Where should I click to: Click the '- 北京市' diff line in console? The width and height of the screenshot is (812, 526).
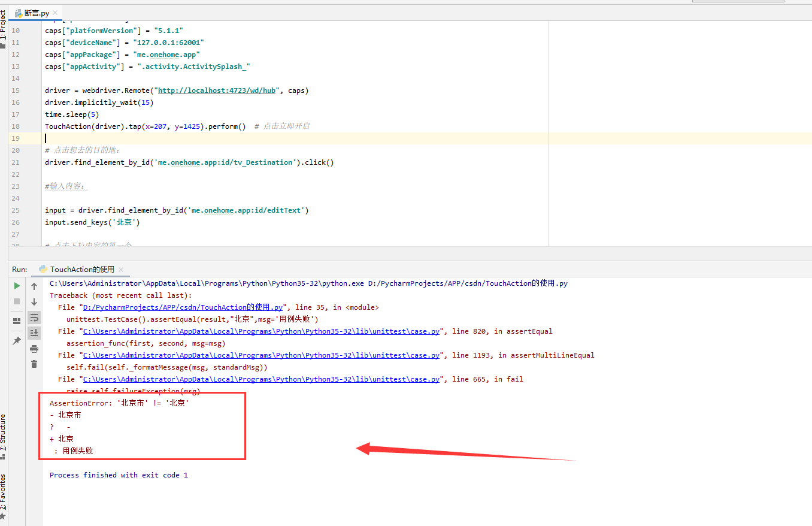click(x=65, y=415)
